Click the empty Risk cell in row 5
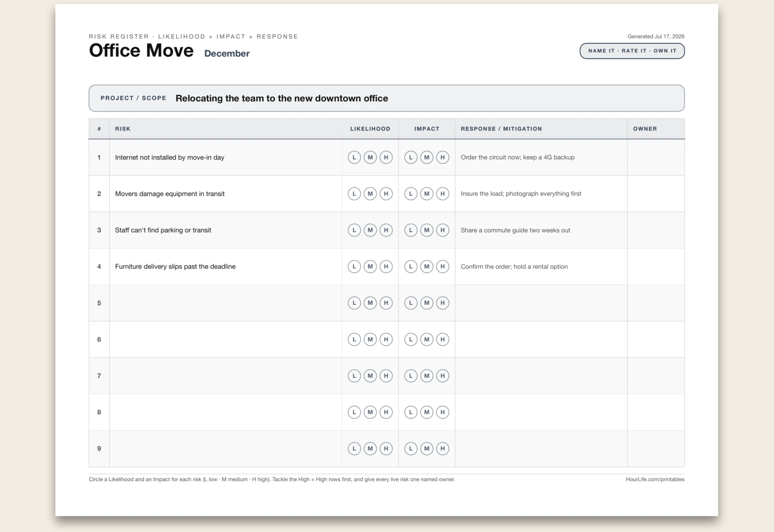 click(x=225, y=303)
